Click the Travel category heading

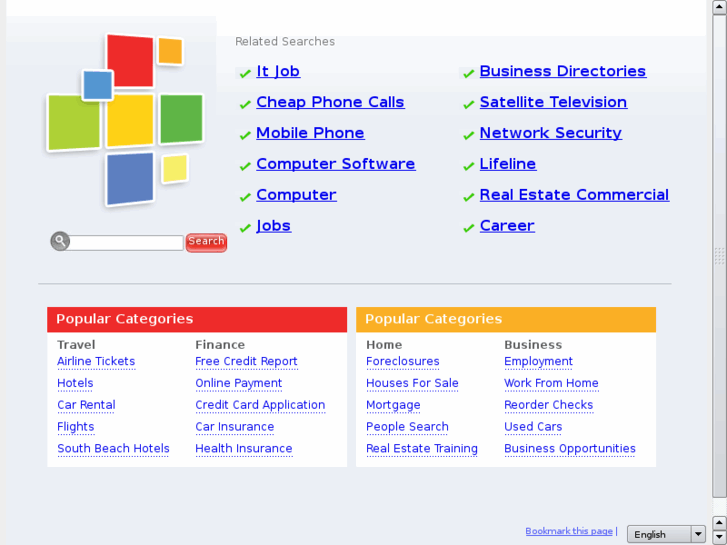(76, 345)
